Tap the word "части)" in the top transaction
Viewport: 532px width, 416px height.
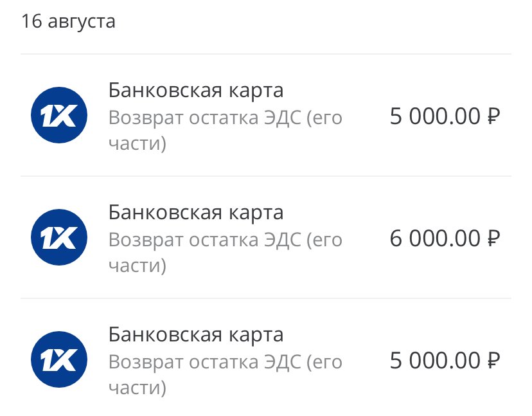(x=137, y=143)
